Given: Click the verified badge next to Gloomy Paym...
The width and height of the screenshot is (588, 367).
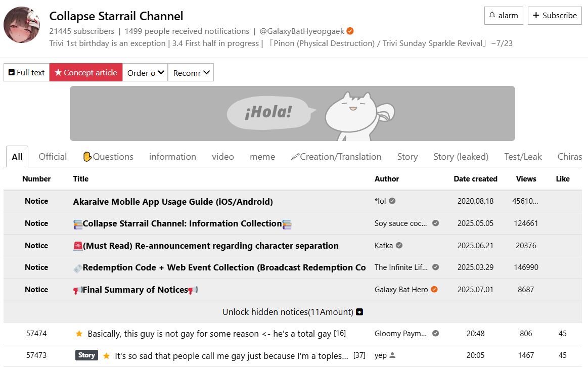Looking at the screenshot, I should 435,333.
